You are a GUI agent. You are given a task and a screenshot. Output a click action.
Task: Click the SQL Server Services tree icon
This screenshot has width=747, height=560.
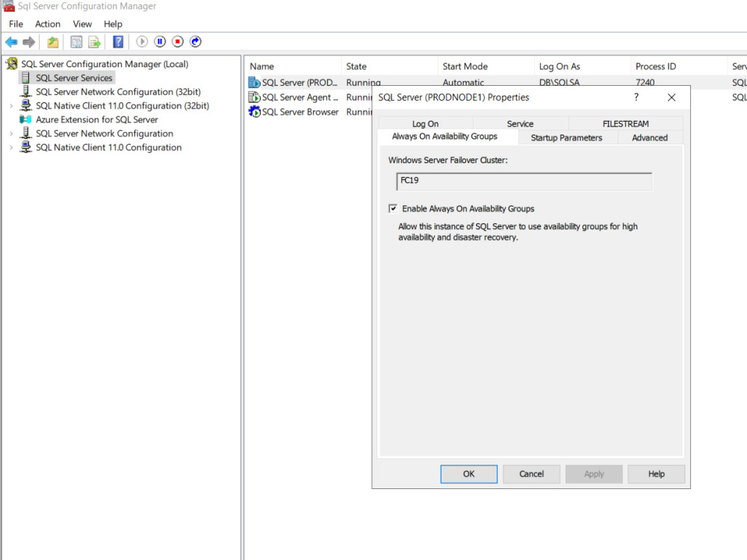click(25, 78)
